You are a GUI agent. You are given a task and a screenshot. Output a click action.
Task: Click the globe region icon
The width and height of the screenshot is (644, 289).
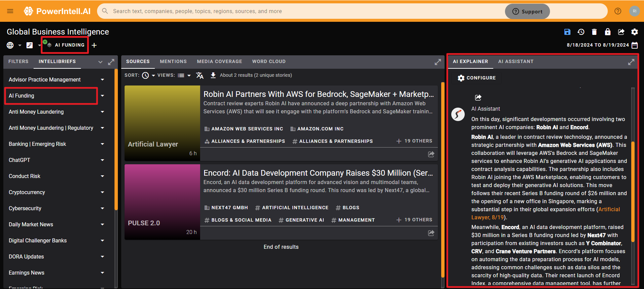click(10, 45)
